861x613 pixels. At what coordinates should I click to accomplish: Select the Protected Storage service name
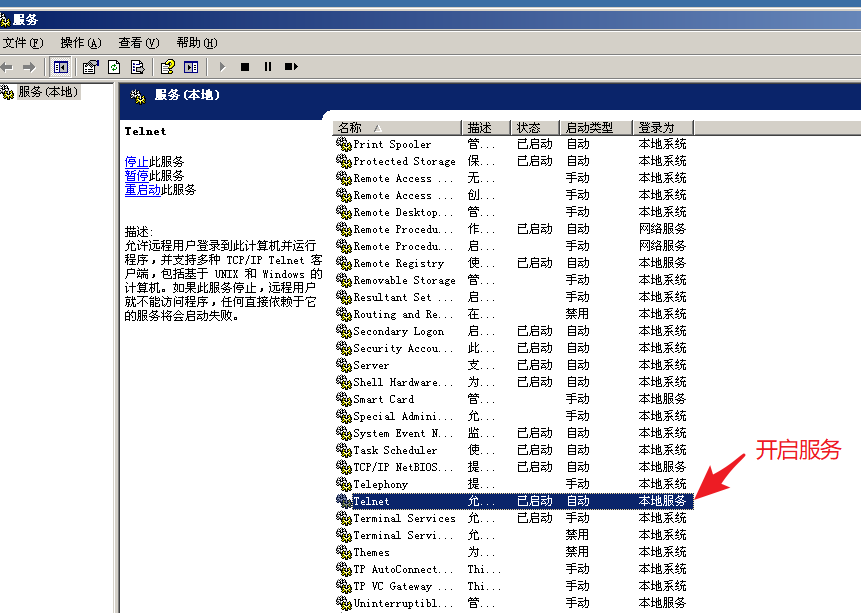404,161
